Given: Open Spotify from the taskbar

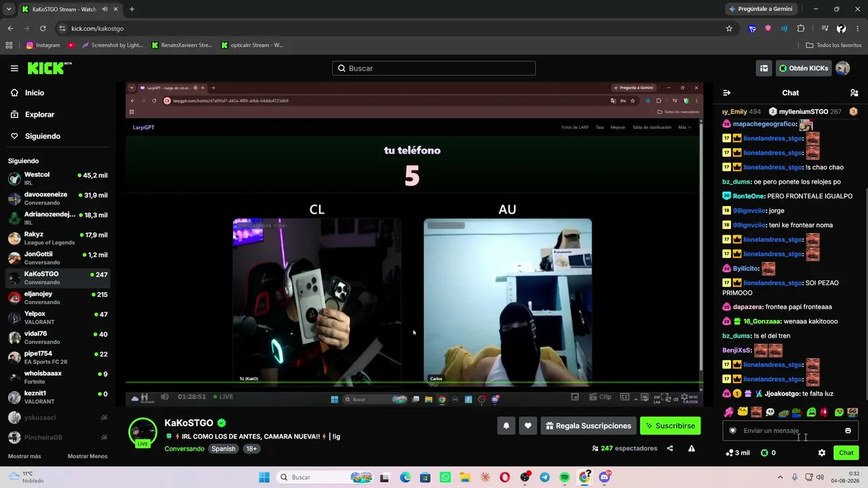Looking at the screenshot, I should point(565,477).
